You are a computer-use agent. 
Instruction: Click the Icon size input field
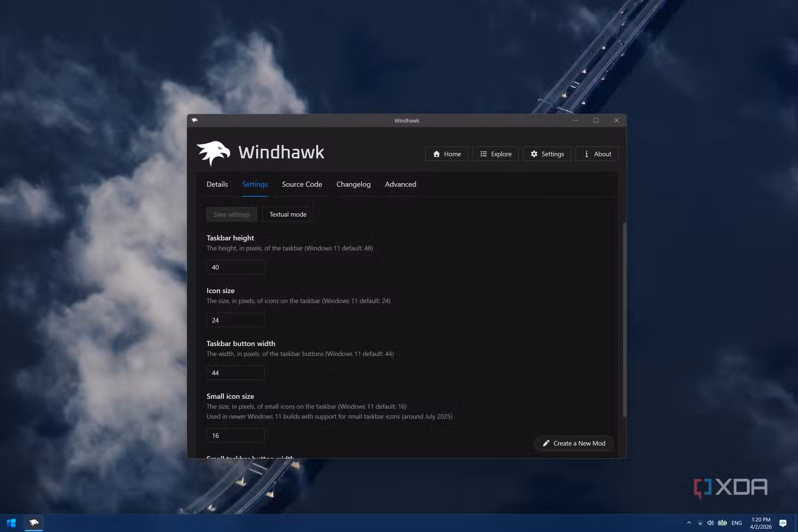pos(236,320)
